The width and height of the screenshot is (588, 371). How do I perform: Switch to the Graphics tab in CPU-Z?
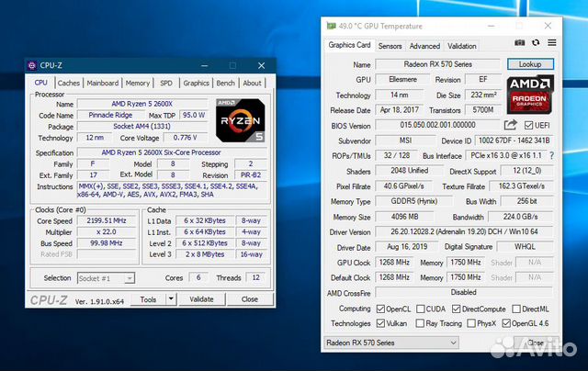click(196, 84)
